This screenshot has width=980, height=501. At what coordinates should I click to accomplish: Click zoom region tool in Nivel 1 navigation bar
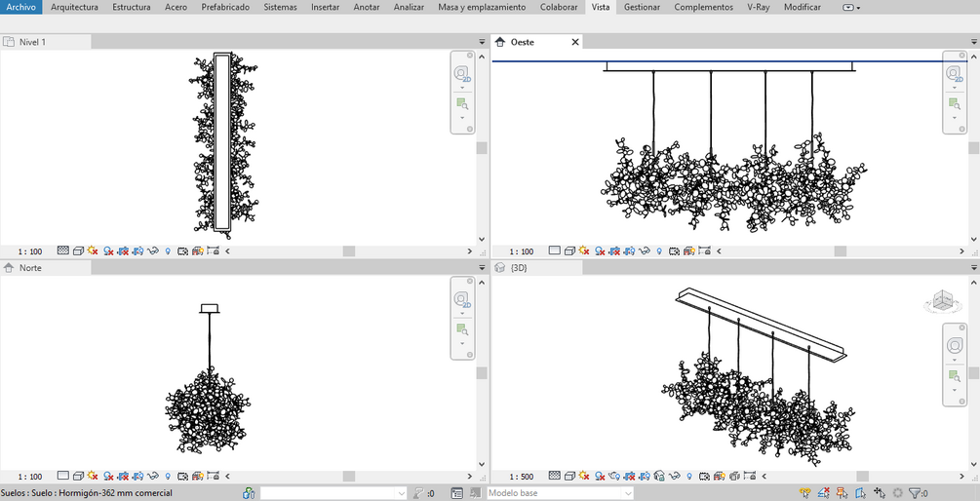click(462, 103)
